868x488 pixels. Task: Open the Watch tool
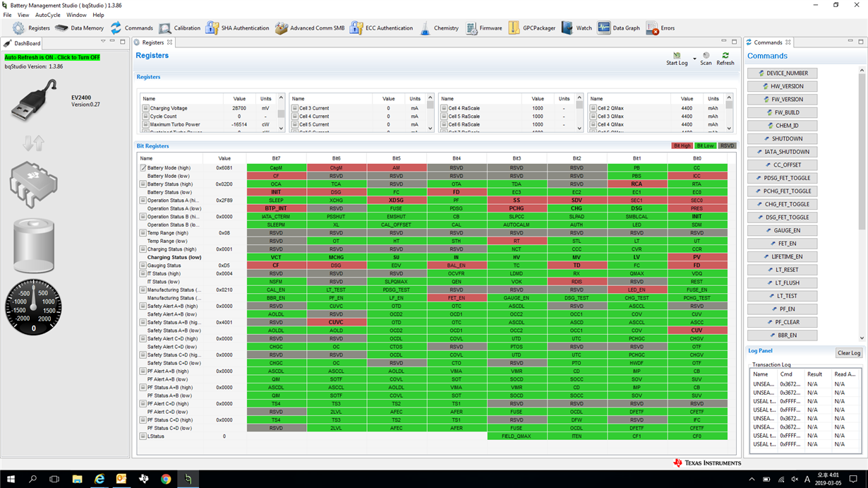point(577,28)
